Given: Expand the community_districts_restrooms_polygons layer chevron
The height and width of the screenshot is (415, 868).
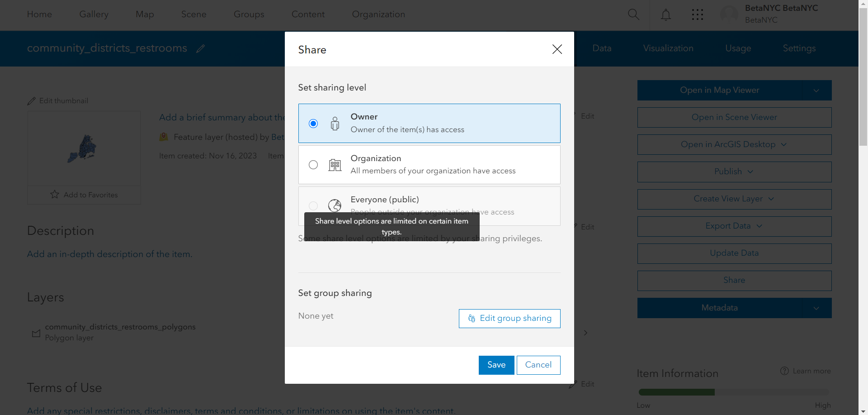Looking at the screenshot, I should 585,333.
